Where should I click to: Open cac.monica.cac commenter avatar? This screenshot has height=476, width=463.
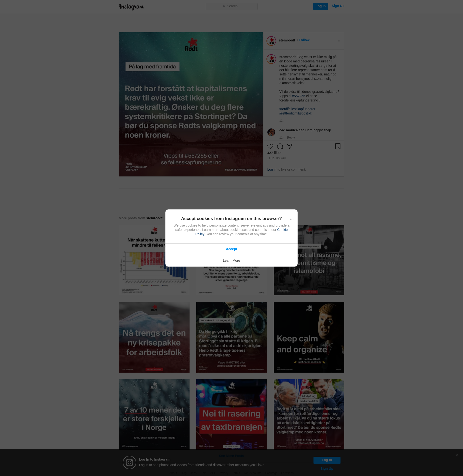pos(271,132)
